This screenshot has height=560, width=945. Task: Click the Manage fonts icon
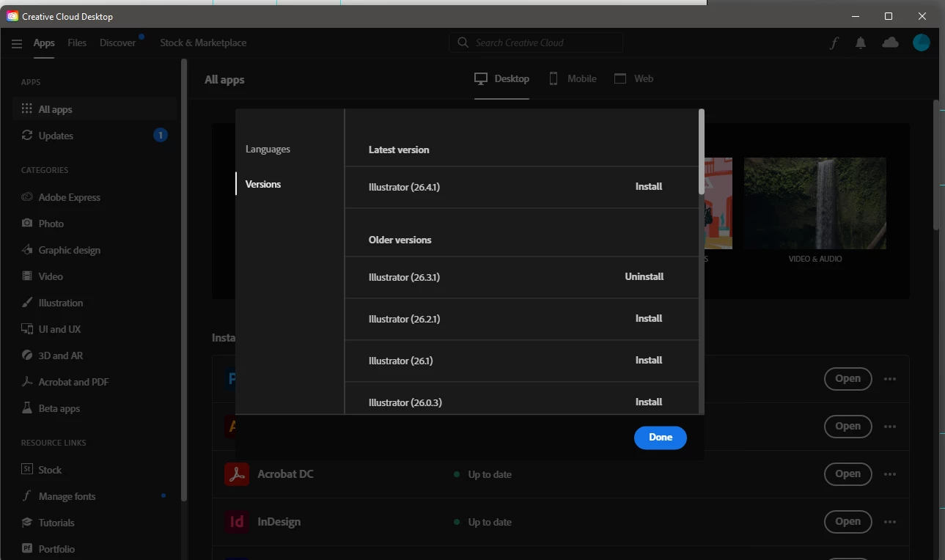point(27,495)
